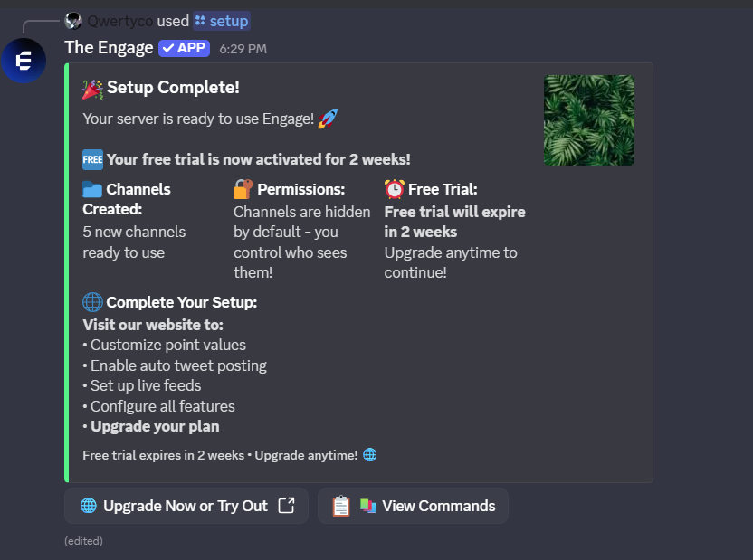Open the Upgrade Now or Try Out link
Screen dimensions: 753x560
[x=186, y=506]
